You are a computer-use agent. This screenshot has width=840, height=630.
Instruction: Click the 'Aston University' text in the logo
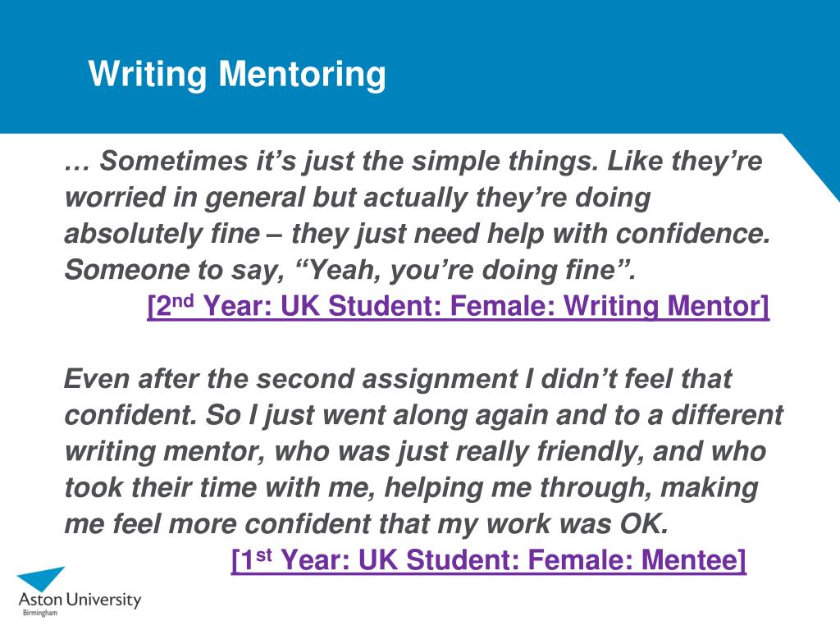[80, 600]
